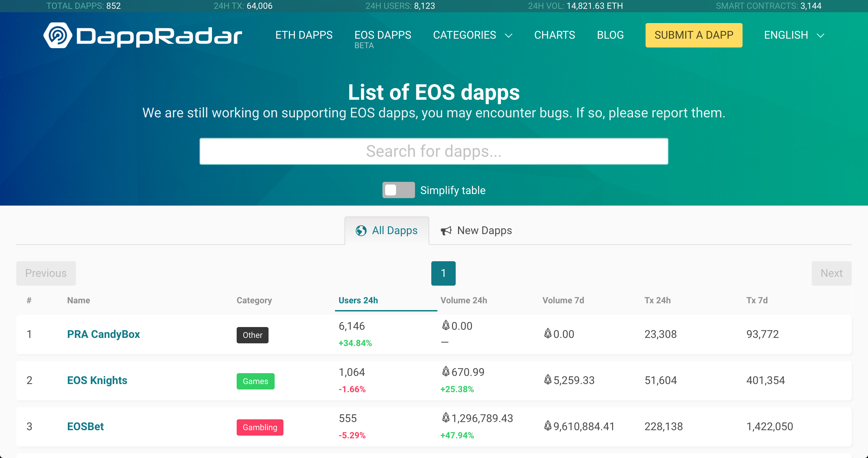Screen dimensions: 868x458
Task: Sort table by Category column header
Action: point(254,300)
